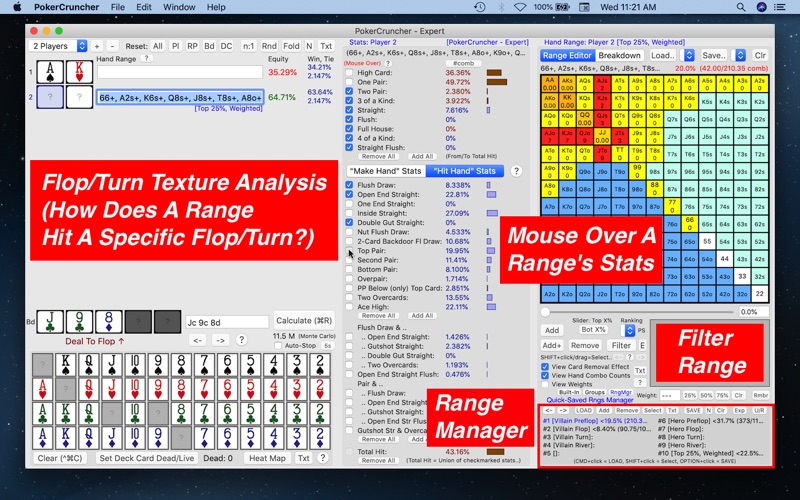The height and width of the screenshot is (500, 800).
Task: Enable the High Card checkbox
Action: (x=349, y=72)
